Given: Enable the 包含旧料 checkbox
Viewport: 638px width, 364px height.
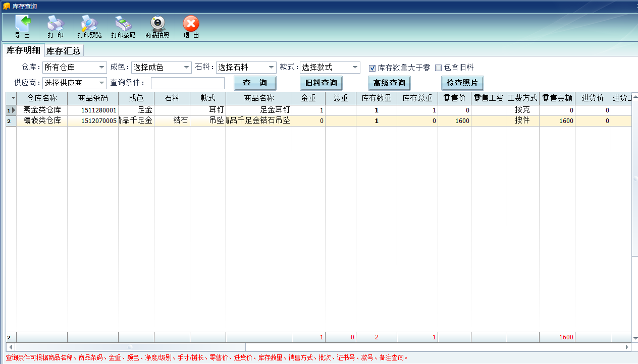Looking at the screenshot, I should tap(438, 68).
